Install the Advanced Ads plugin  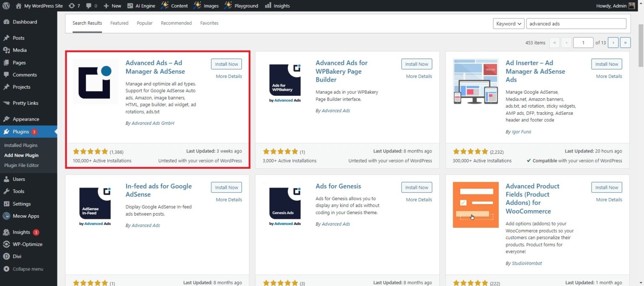[x=226, y=64]
